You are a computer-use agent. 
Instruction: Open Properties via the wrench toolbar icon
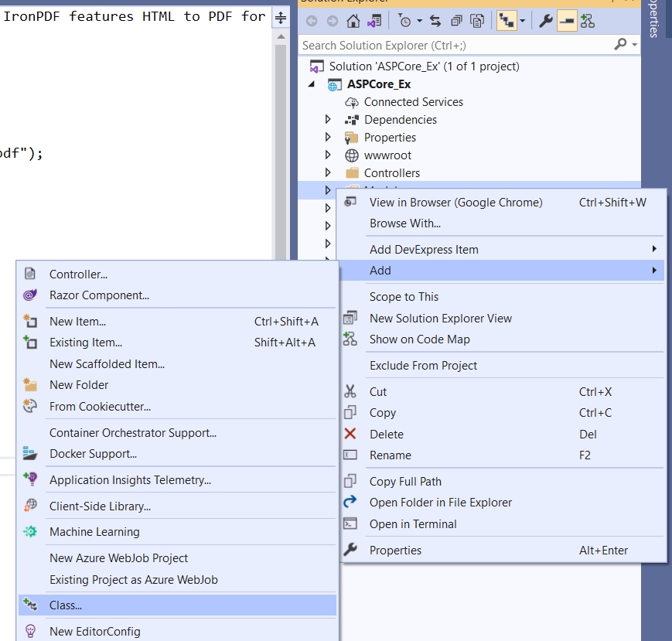pos(546,22)
